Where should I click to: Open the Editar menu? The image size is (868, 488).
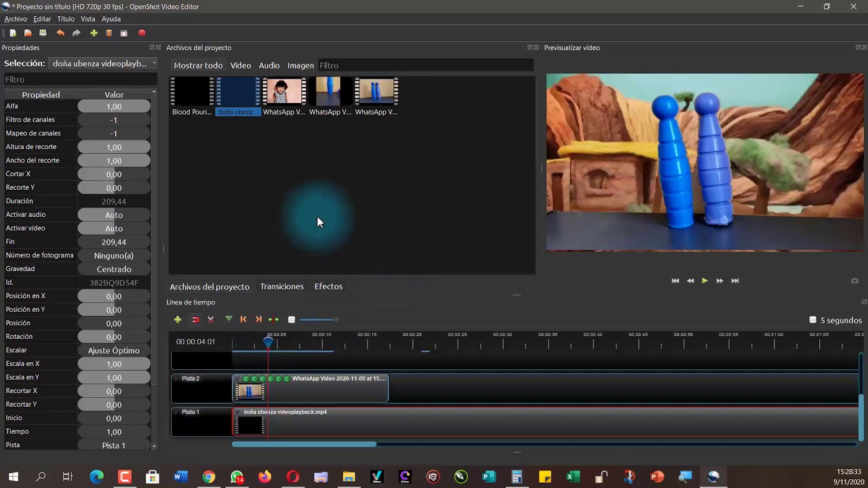pyautogui.click(x=42, y=19)
